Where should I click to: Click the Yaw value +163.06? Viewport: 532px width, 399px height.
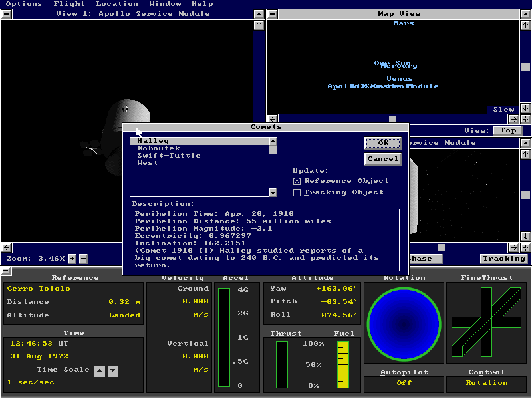click(x=336, y=289)
